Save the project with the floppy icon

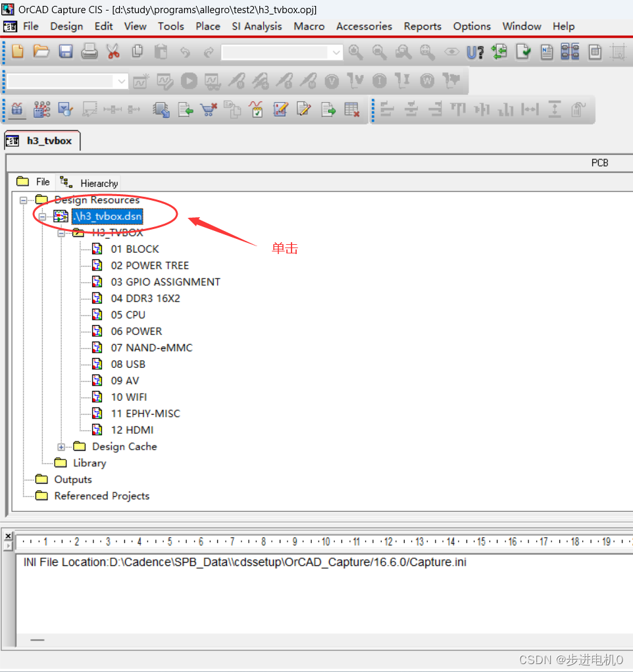(66, 52)
